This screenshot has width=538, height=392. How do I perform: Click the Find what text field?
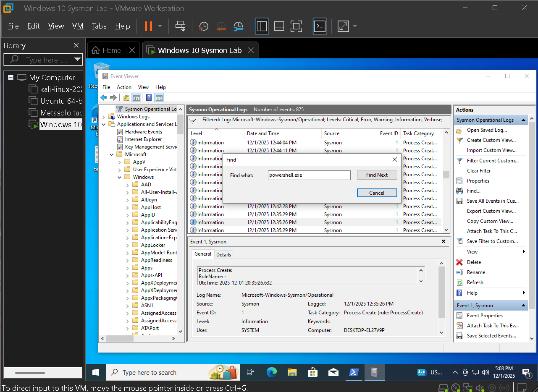[309, 175]
